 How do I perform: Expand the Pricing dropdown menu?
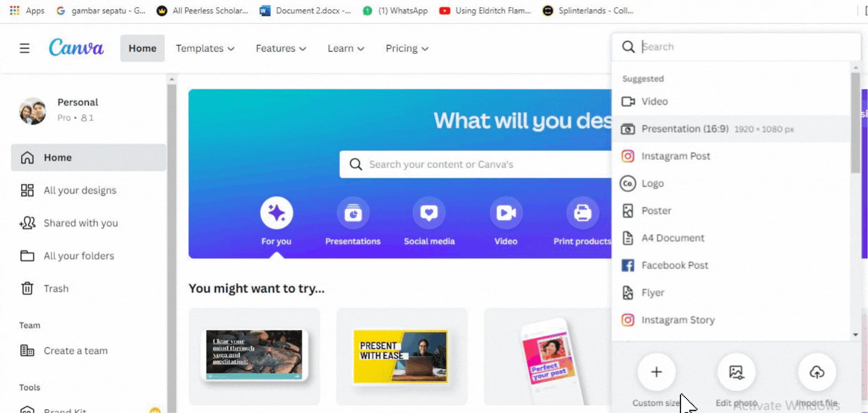407,48
